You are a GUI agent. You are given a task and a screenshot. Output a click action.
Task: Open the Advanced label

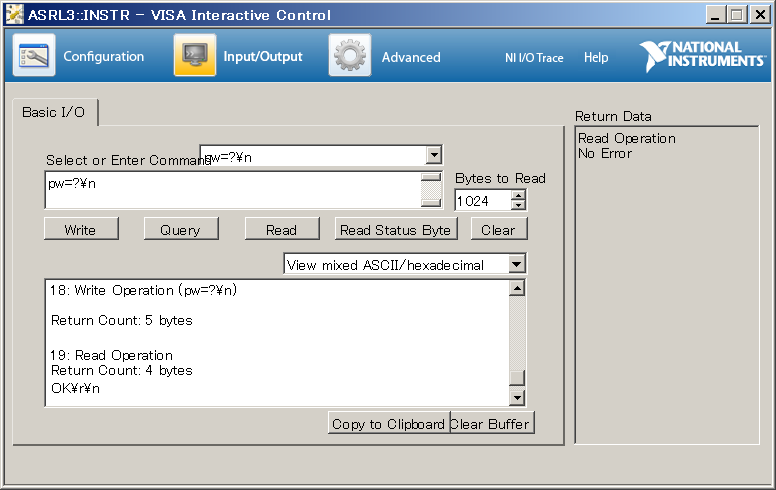pos(411,57)
